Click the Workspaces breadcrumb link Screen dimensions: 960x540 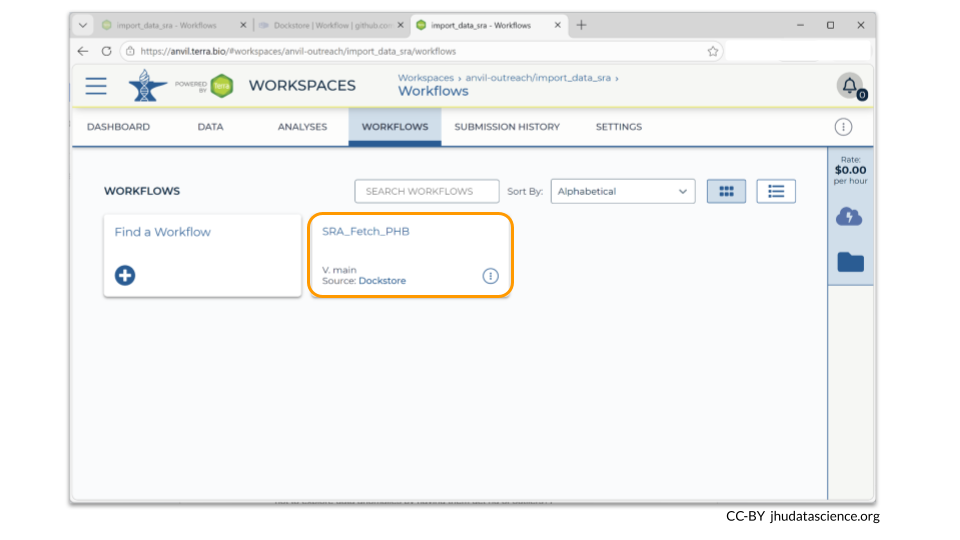click(426, 78)
